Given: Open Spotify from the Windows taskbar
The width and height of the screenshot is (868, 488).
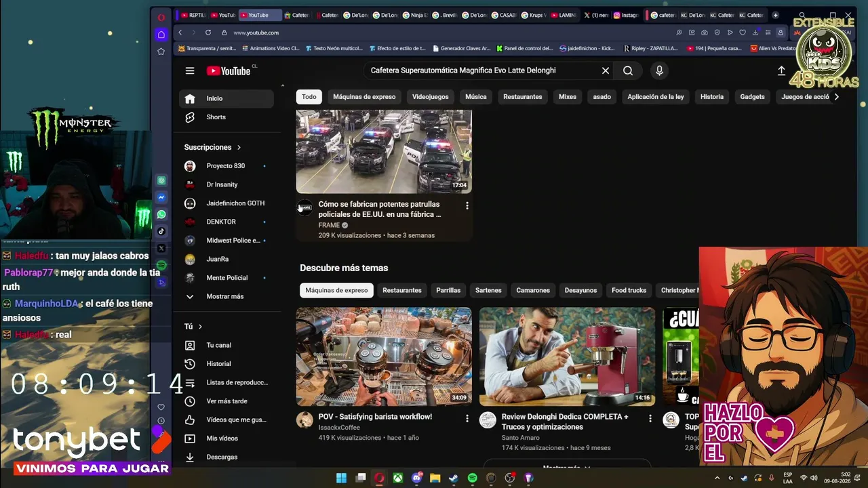Looking at the screenshot, I should click(x=473, y=478).
